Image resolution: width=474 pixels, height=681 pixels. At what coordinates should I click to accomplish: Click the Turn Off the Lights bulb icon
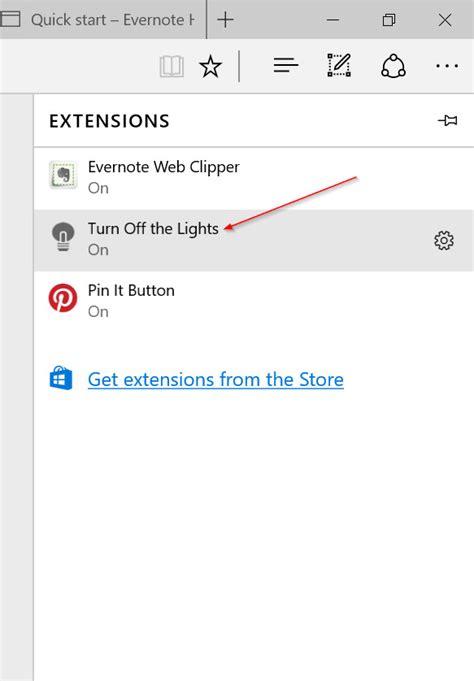tap(63, 237)
